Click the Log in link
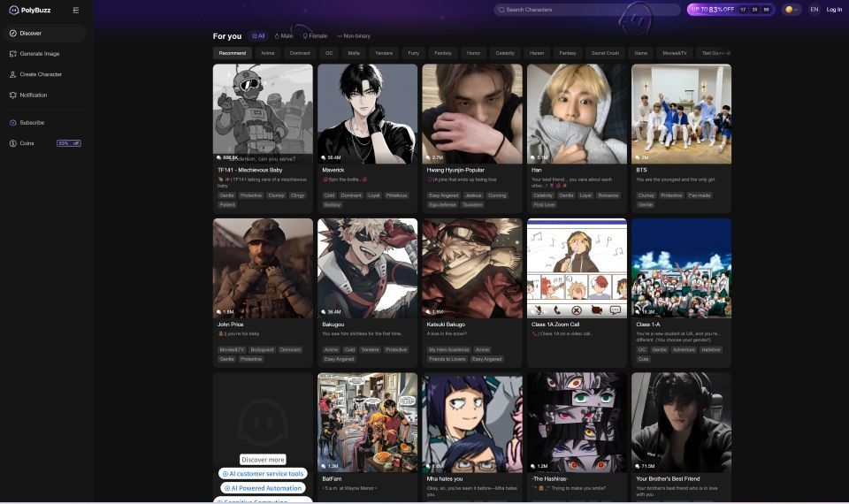 pyautogui.click(x=834, y=9)
